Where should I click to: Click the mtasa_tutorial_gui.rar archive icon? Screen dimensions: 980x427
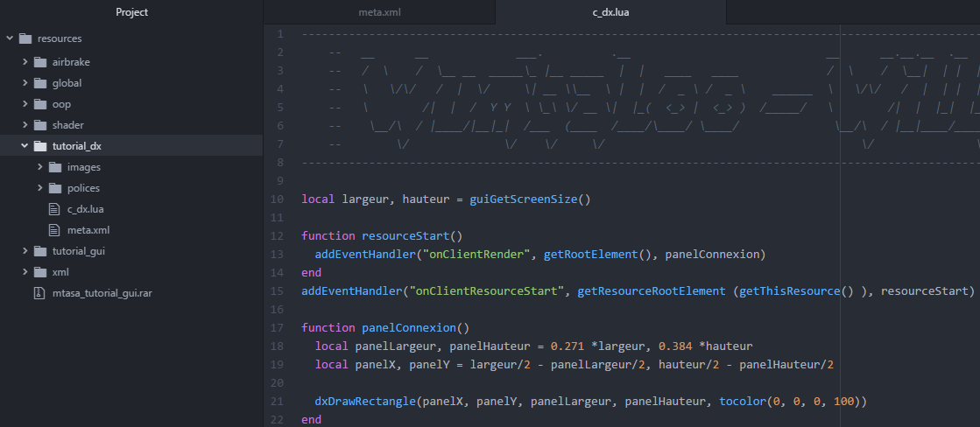pos(39,293)
